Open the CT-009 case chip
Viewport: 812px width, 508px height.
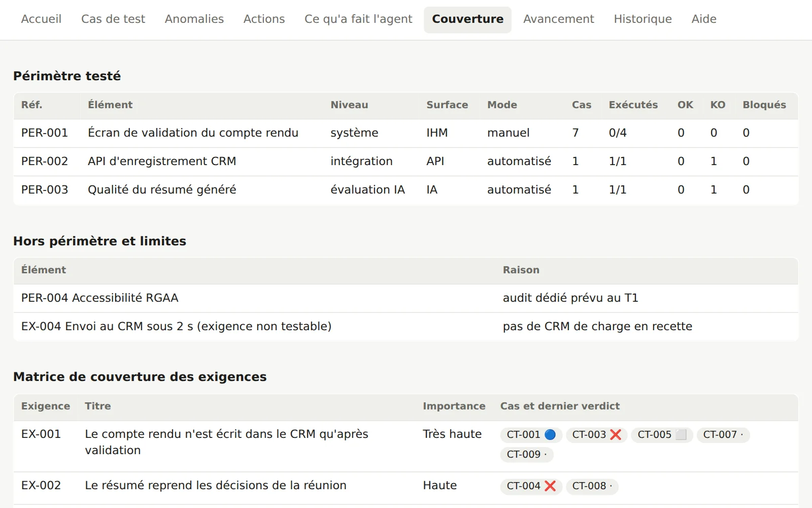point(526,455)
